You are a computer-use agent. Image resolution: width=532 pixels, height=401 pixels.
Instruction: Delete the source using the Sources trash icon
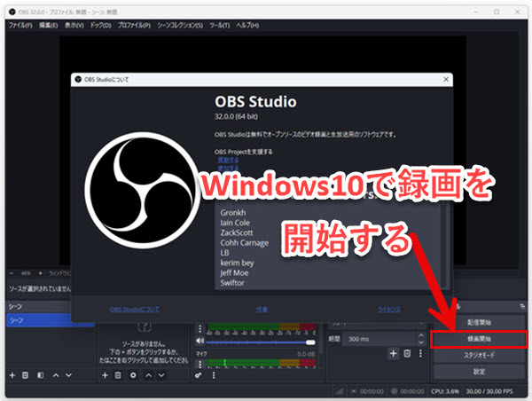[x=118, y=375]
